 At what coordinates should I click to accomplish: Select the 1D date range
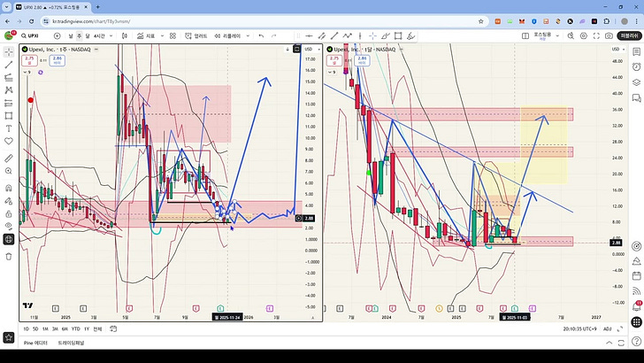[x=27, y=328]
